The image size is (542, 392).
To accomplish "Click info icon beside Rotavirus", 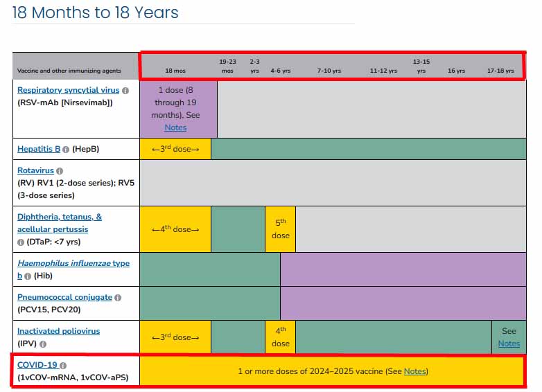I will click(x=60, y=171).
